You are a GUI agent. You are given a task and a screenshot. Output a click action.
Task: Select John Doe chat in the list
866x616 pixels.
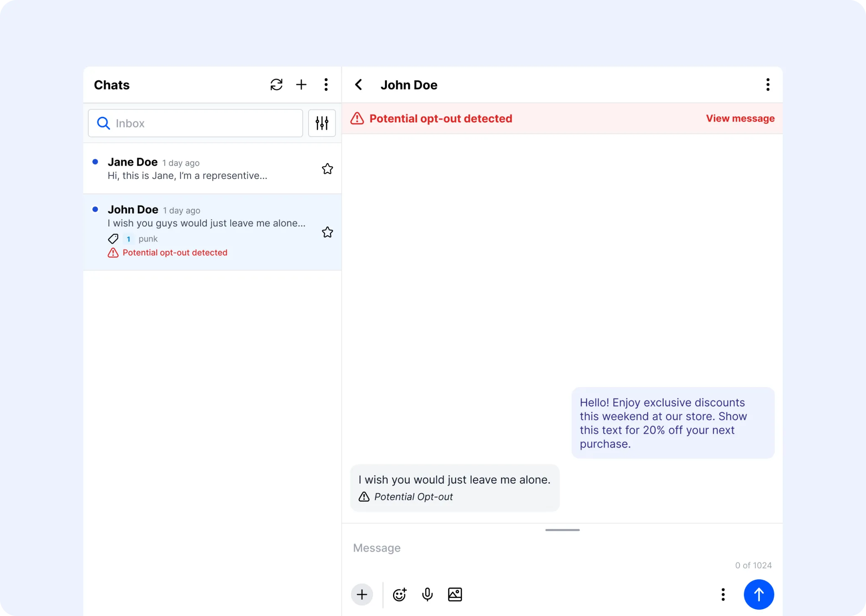[x=212, y=232]
